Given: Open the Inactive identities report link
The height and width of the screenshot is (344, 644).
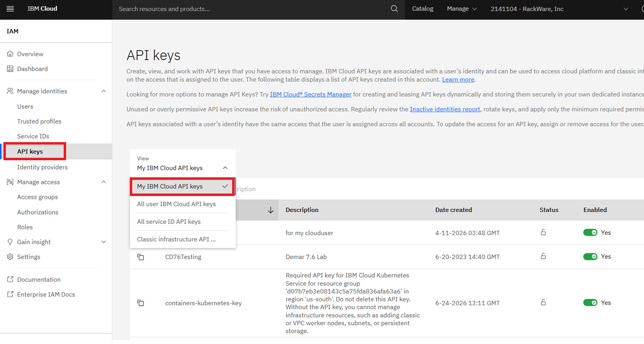Looking at the screenshot, I should click(x=445, y=109).
